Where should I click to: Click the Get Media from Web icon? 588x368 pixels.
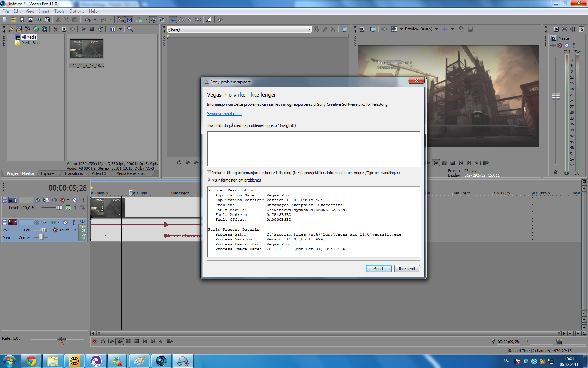pos(44,29)
